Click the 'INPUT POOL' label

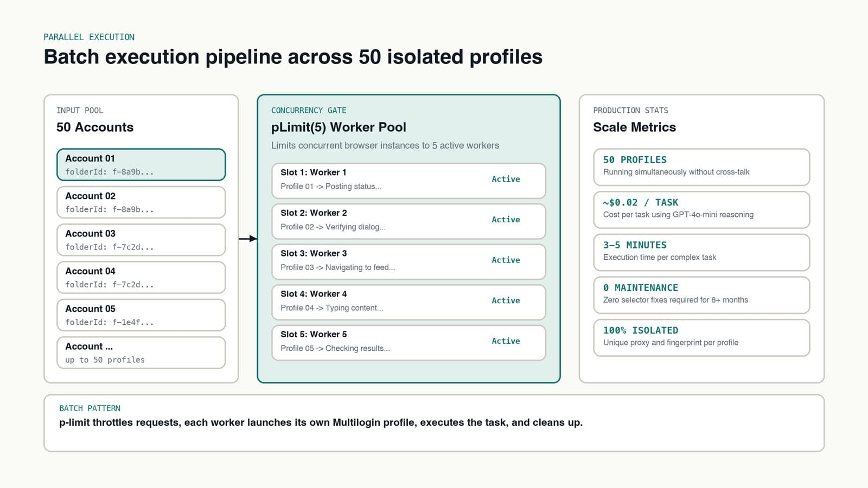pos(80,111)
